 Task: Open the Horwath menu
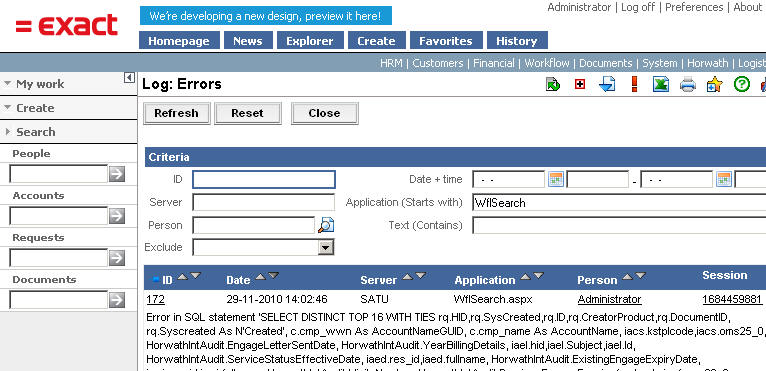(707, 63)
